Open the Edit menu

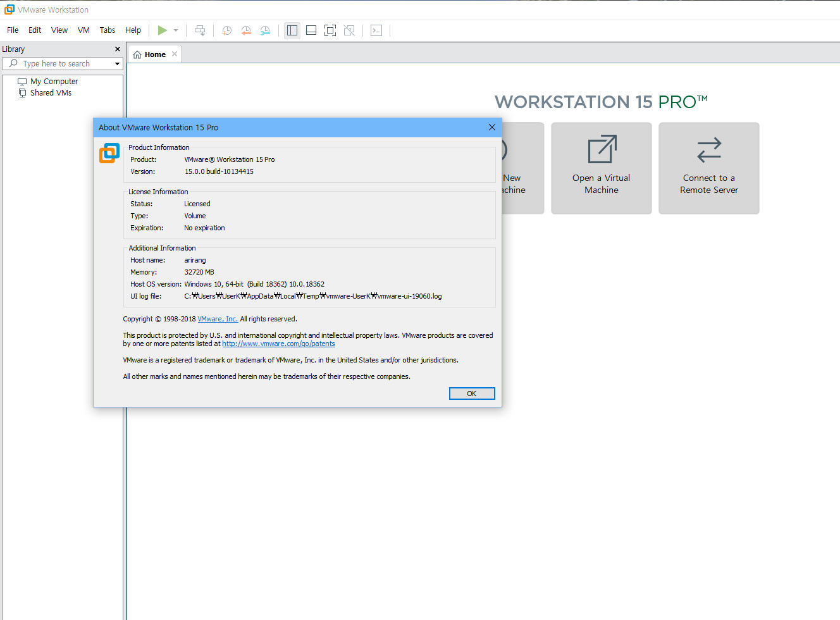(35, 30)
